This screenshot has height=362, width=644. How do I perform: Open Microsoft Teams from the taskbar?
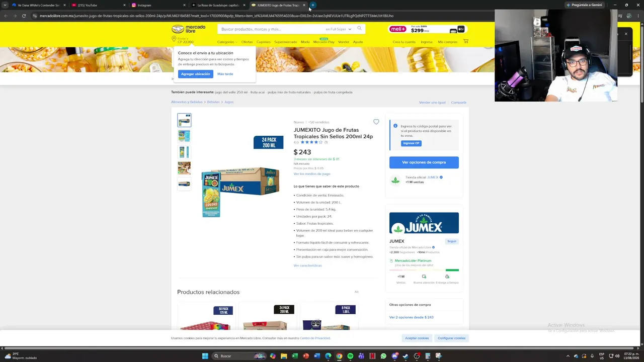[361, 356]
